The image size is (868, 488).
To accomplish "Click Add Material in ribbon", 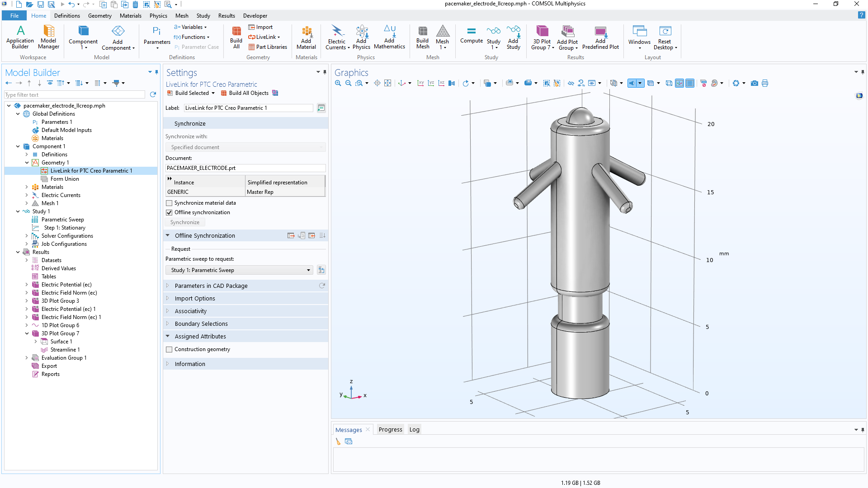I will [306, 32].
